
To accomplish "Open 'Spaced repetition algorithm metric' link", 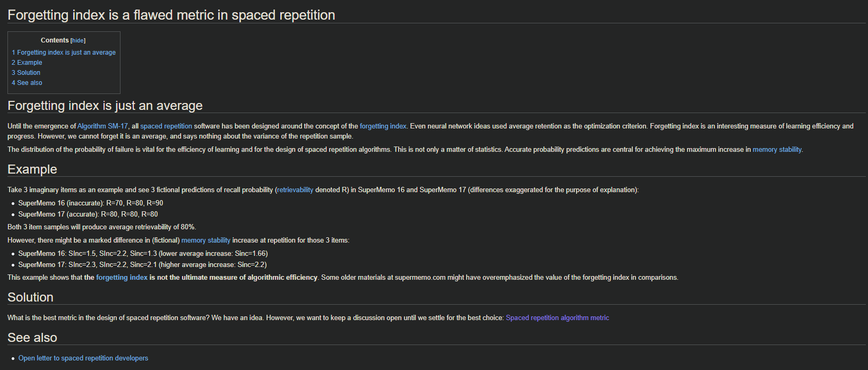I will 557,318.
